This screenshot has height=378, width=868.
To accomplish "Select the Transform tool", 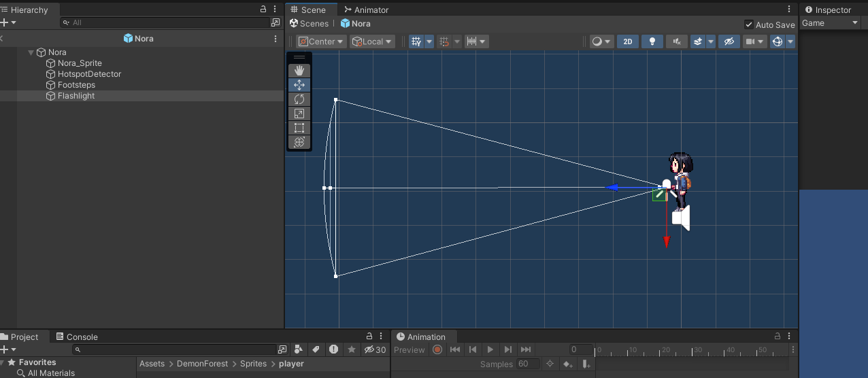I will [299, 142].
